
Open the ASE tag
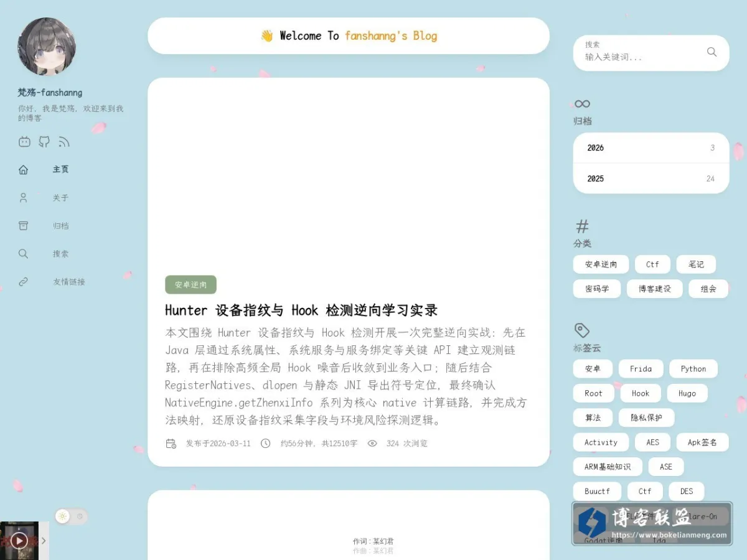click(x=666, y=467)
